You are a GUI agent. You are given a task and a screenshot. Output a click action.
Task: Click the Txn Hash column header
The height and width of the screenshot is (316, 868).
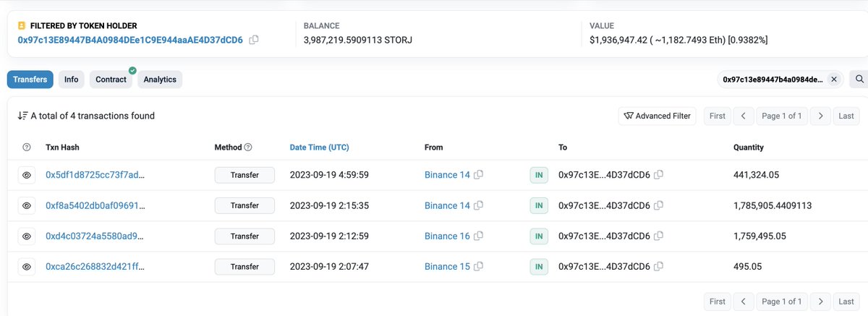point(62,148)
